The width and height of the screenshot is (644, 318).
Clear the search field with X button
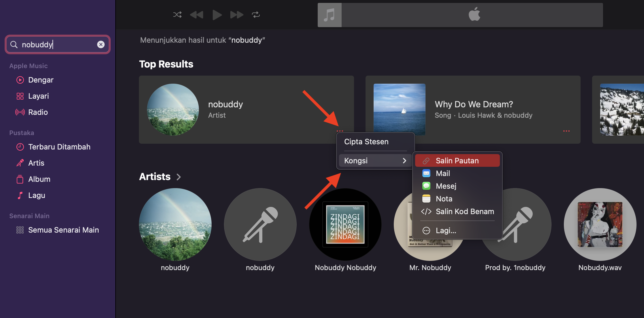[101, 44]
